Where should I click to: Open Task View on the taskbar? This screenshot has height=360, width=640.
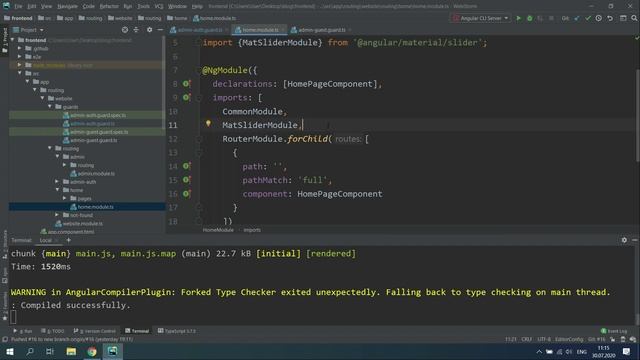(50, 351)
